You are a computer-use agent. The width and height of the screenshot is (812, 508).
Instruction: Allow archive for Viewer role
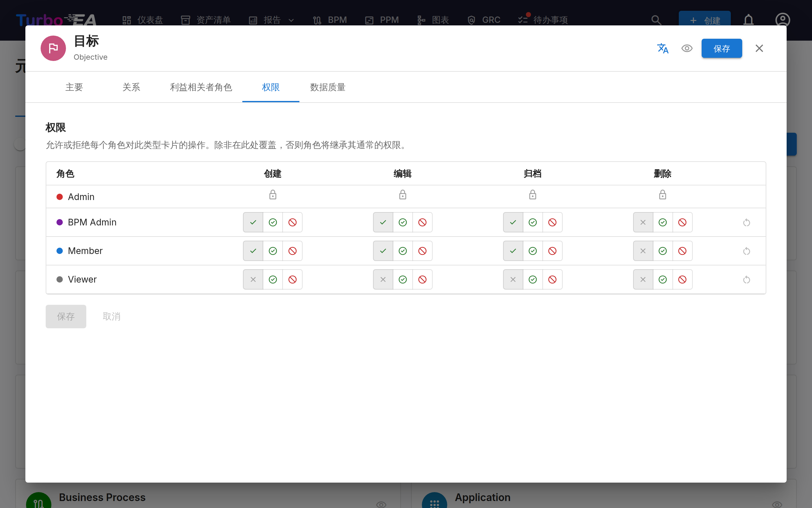tap(533, 279)
